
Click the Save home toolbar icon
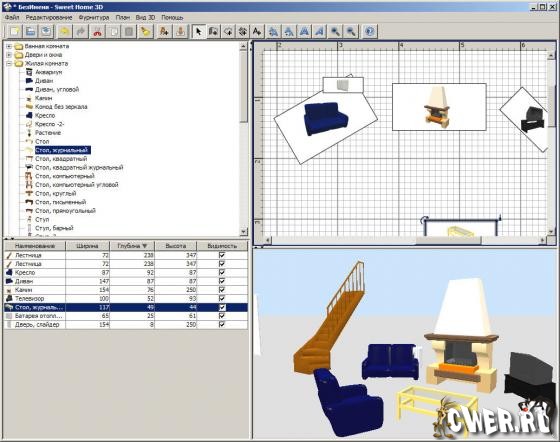tap(46, 32)
